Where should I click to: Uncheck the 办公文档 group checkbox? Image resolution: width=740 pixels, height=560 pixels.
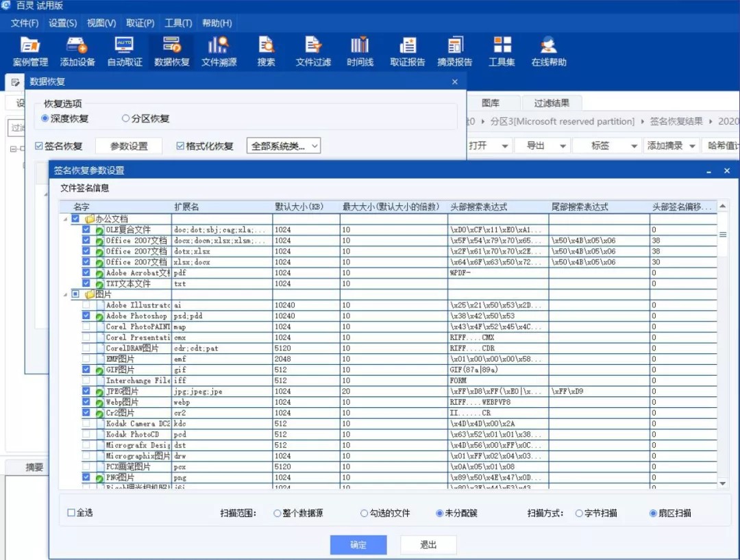75,218
